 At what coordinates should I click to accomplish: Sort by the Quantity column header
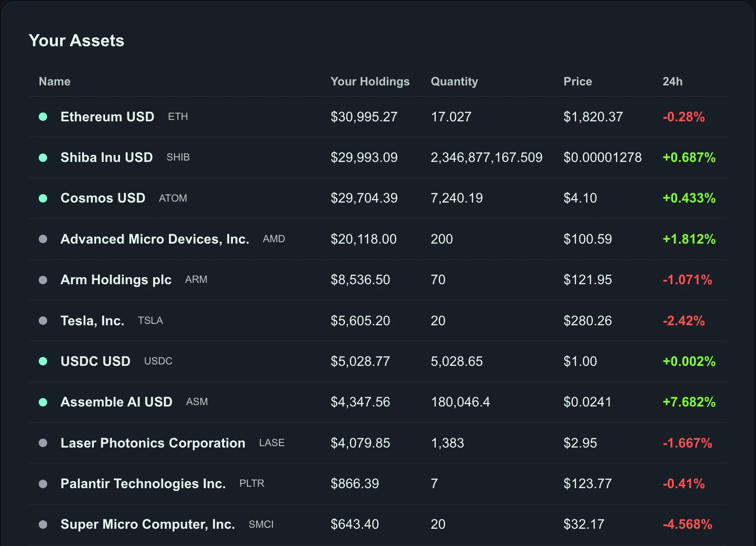(455, 82)
